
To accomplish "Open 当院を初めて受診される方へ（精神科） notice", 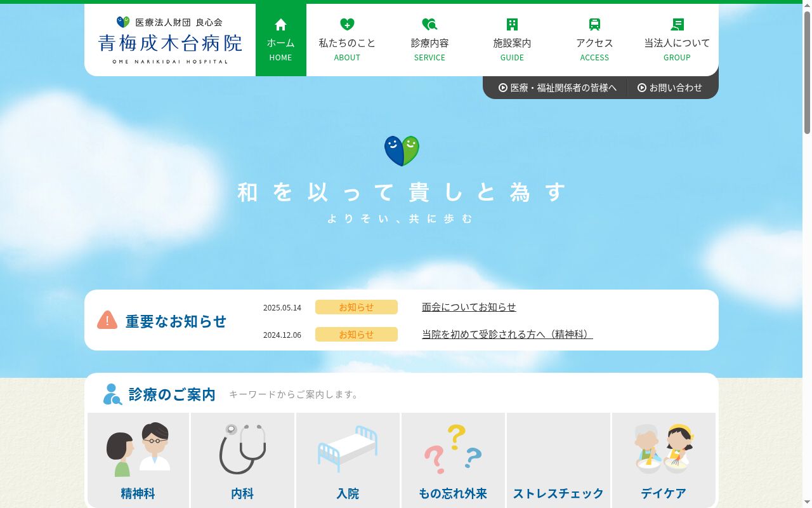I will (507, 334).
